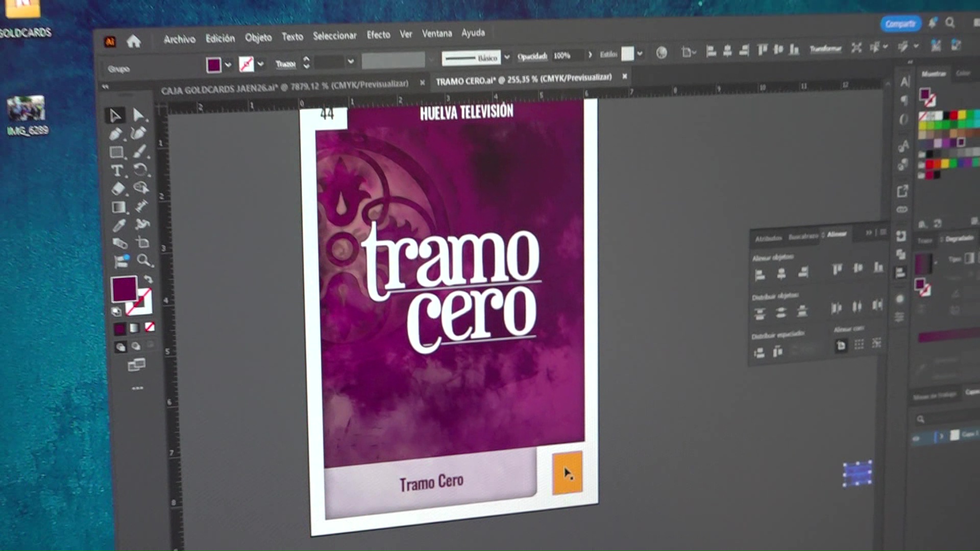Click horizontal align left in Alinear panel
This screenshot has width=980, height=551.
(759, 275)
